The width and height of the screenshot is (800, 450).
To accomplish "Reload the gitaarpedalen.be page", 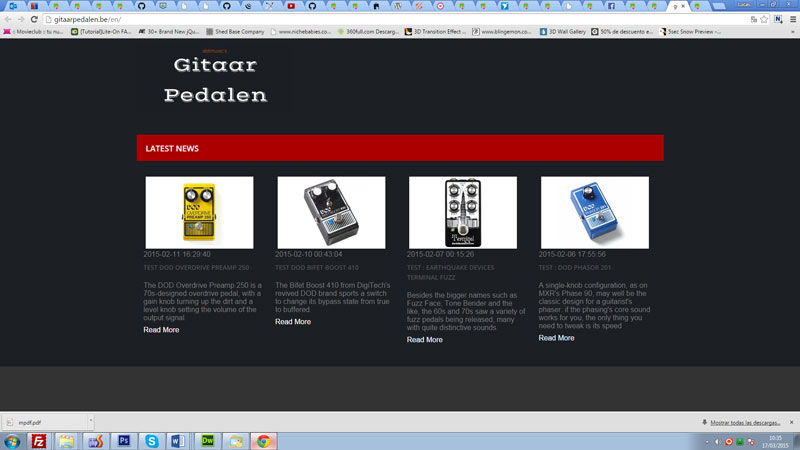I will pos(34,19).
